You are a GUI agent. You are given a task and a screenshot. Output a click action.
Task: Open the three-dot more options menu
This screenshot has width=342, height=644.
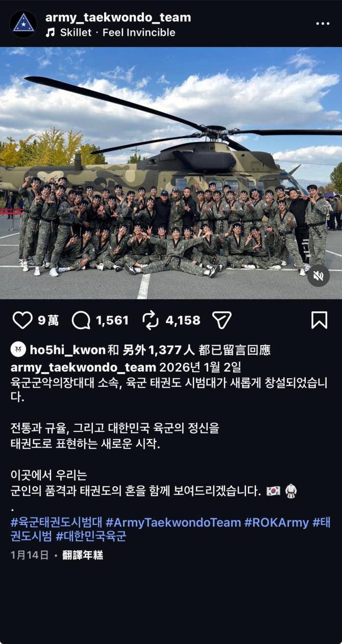(323, 24)
